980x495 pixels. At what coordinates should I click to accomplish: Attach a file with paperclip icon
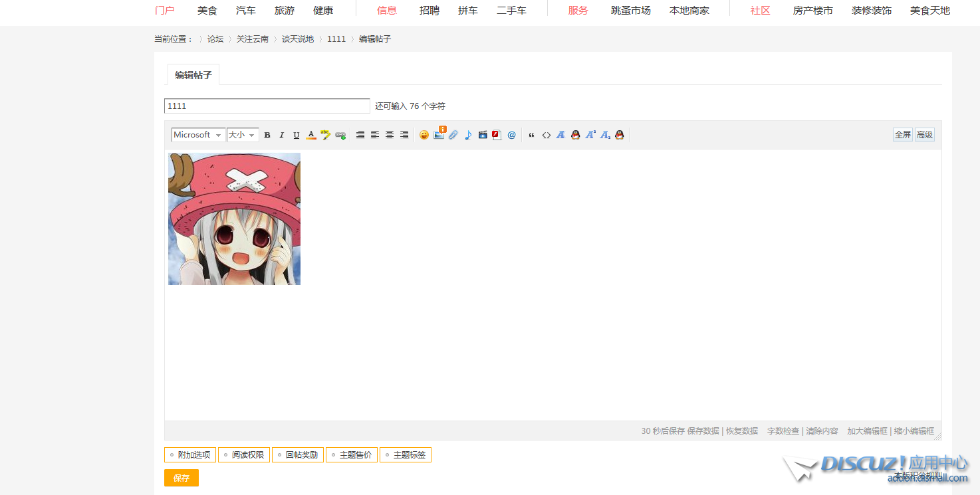point(453,135)
